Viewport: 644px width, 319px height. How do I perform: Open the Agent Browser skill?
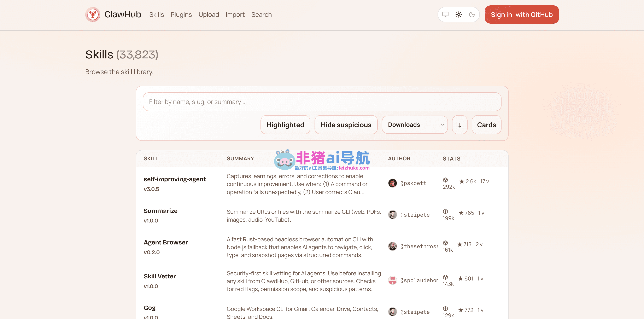click(166, 242)
